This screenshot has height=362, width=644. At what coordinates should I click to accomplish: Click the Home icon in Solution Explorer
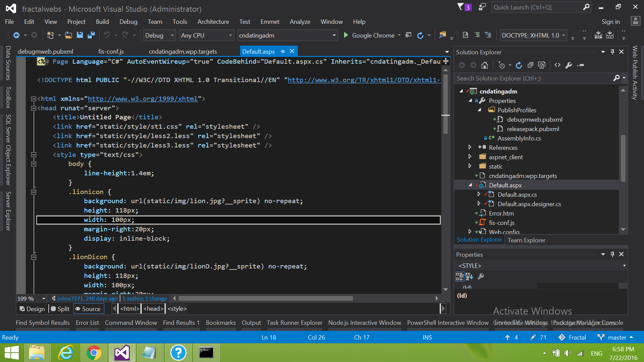point(484,65)
